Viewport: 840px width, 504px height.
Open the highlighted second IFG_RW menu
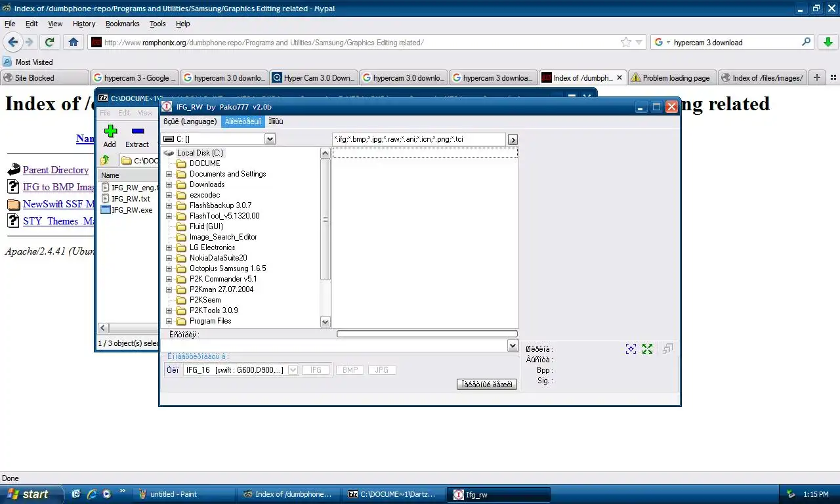pos(243,121)
